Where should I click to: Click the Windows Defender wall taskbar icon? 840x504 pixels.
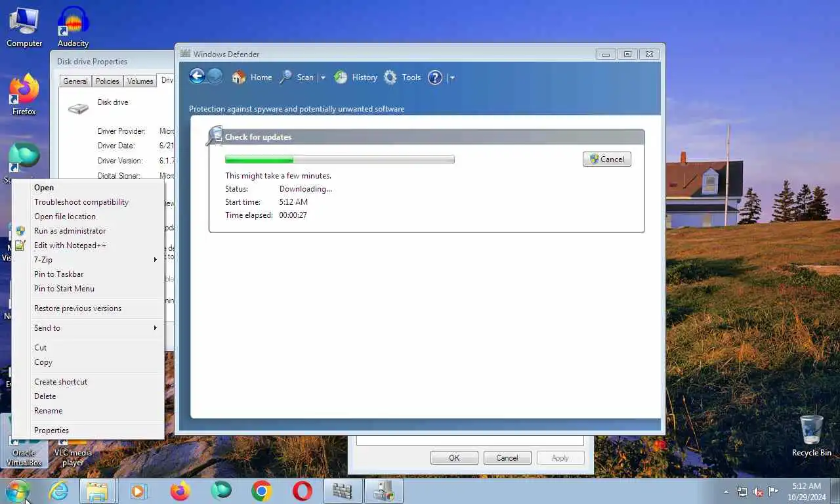click(343, 491)
